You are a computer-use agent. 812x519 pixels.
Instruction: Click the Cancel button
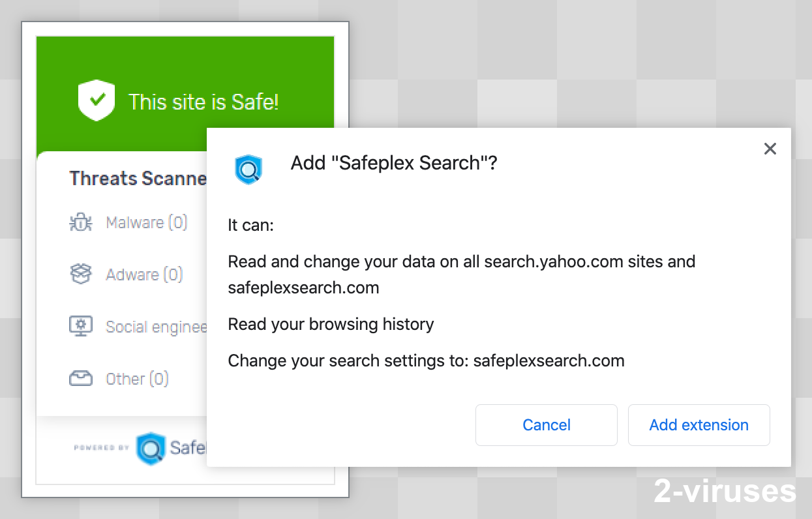pos(546,424)
